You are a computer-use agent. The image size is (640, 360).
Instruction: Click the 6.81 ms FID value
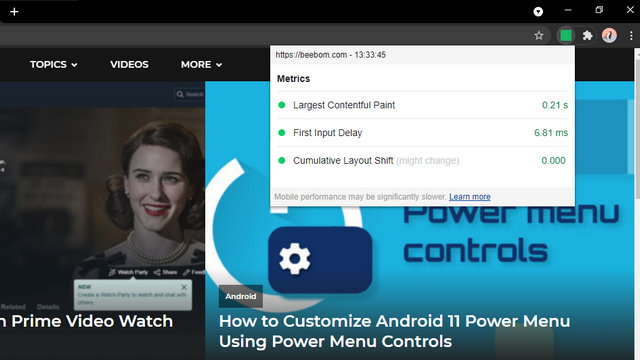[x=551, y=133]
